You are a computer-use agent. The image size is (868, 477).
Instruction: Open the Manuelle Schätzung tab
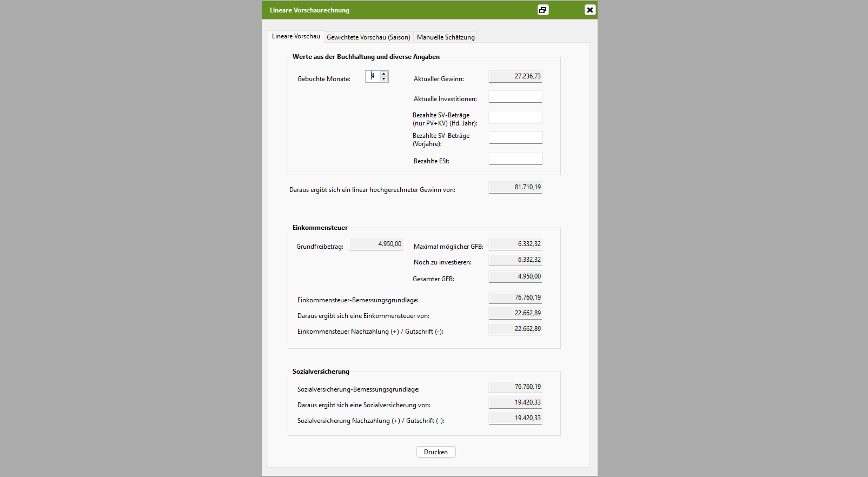pyautogui.click(x=446, y=37)
